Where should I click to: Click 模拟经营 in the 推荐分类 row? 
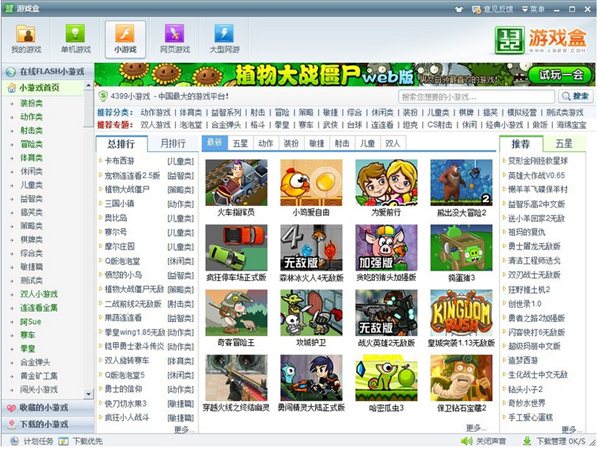click(522, 112)
